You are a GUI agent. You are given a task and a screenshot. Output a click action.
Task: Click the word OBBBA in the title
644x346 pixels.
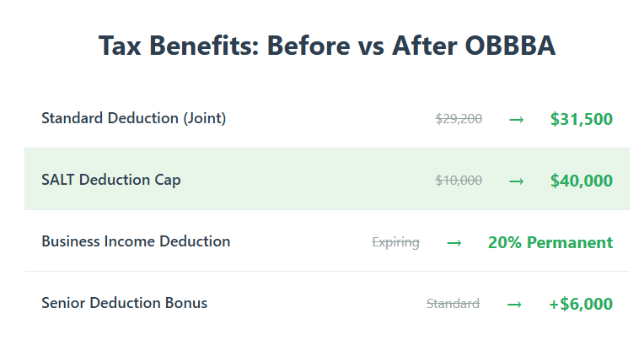[510, 46]
